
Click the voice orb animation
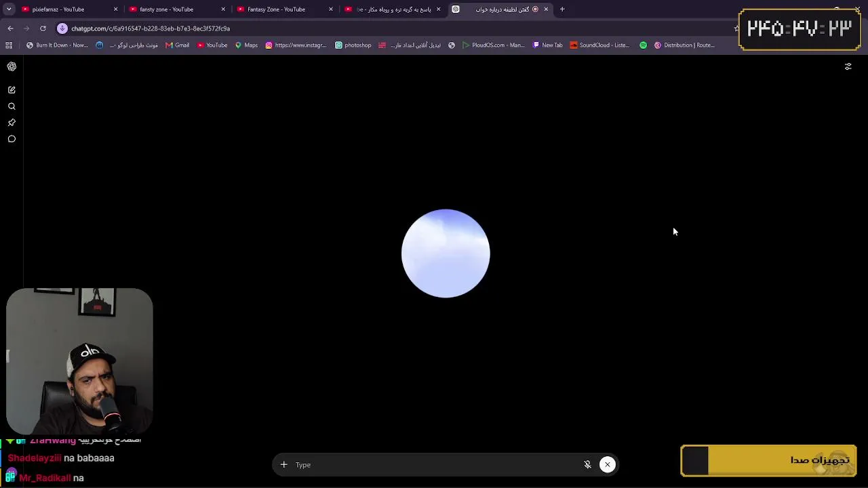(446, 253)
